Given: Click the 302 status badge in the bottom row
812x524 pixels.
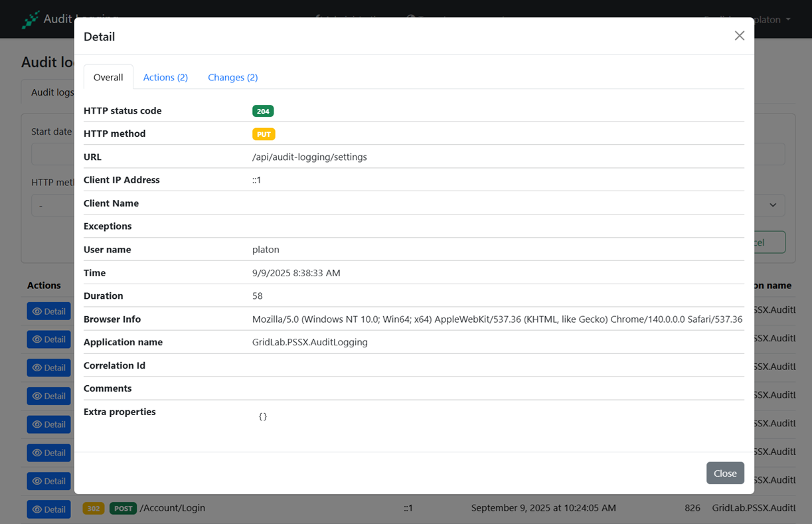Looking at the screenshot, I should [x=93, y=508].
